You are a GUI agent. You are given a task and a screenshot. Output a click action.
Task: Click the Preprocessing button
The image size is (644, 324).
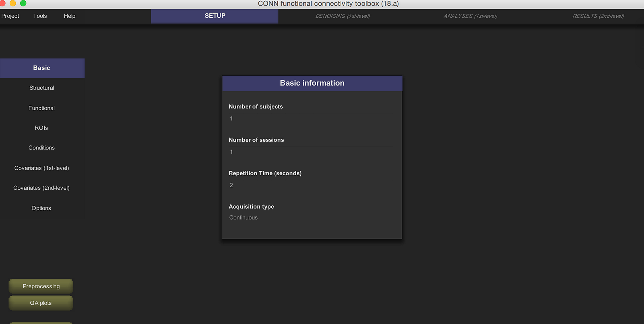coord(41,286)
